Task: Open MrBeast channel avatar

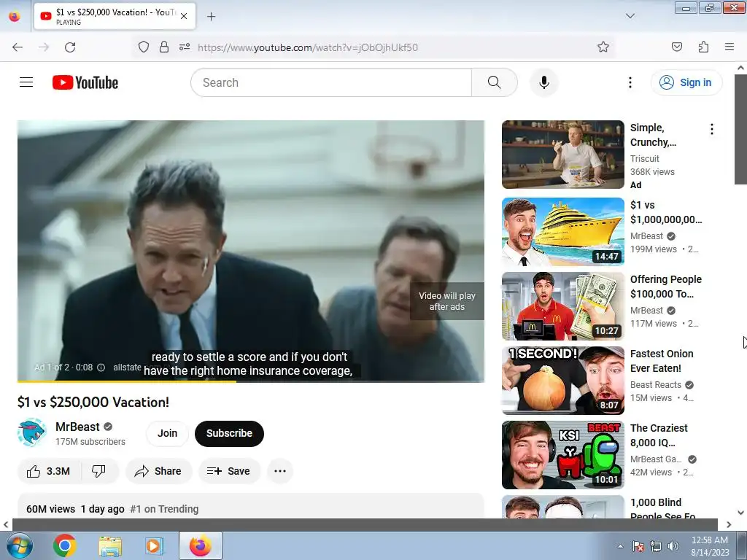Action: (x=32, y=433)
